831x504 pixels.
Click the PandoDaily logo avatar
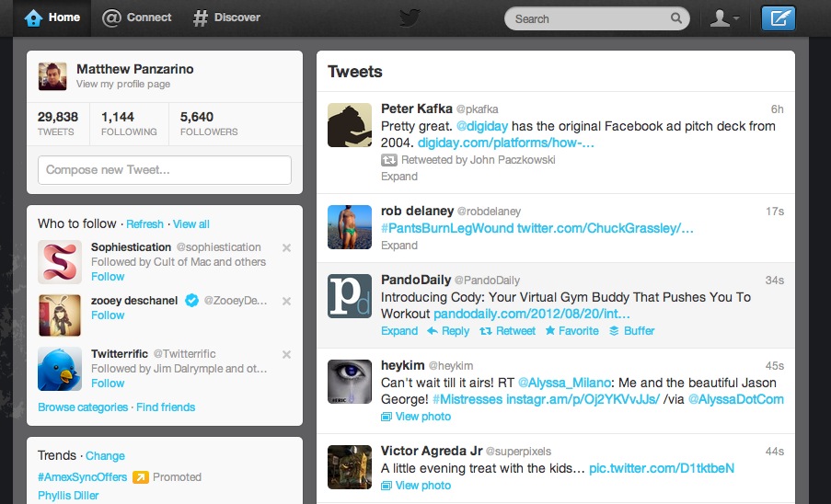click(x=350, y=296)
